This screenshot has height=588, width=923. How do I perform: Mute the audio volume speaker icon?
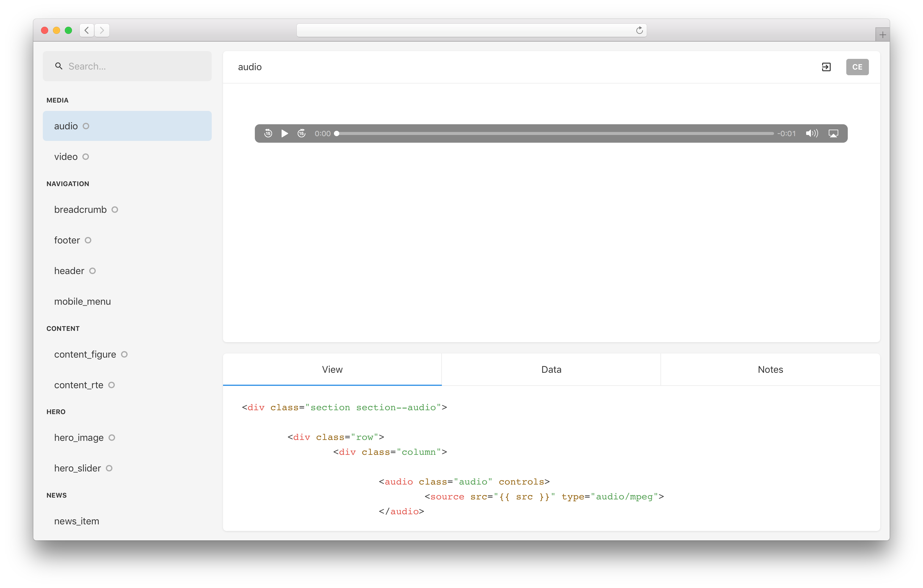click(x=811, y=133)
